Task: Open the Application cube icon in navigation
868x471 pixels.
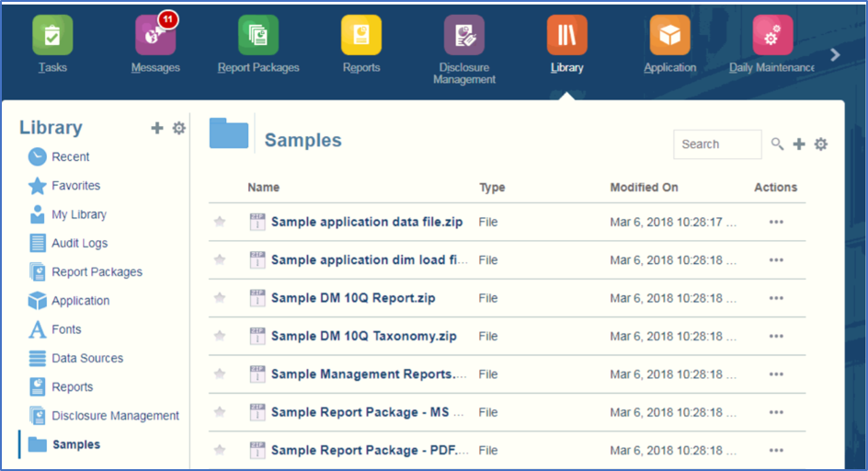Action: click(x=669, y=36)
